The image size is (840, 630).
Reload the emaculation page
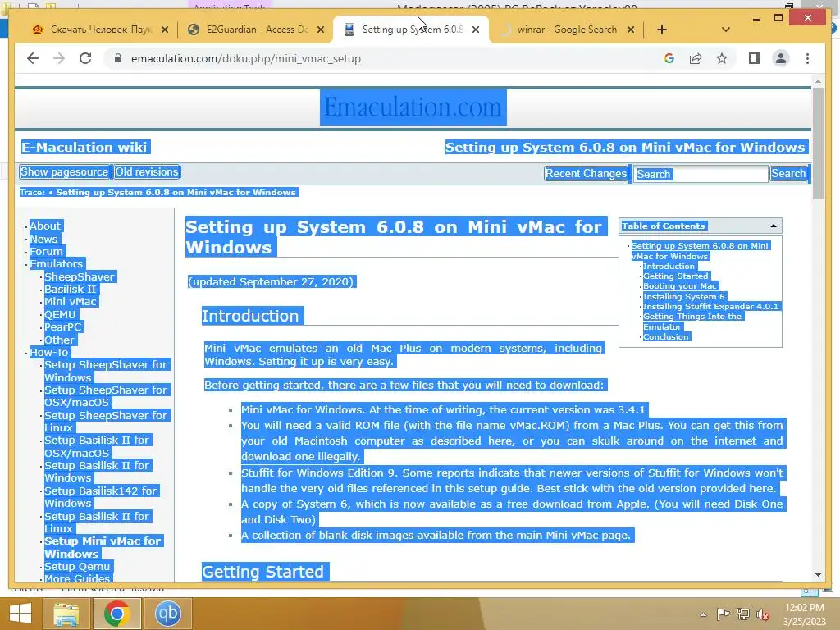(85, 58)
